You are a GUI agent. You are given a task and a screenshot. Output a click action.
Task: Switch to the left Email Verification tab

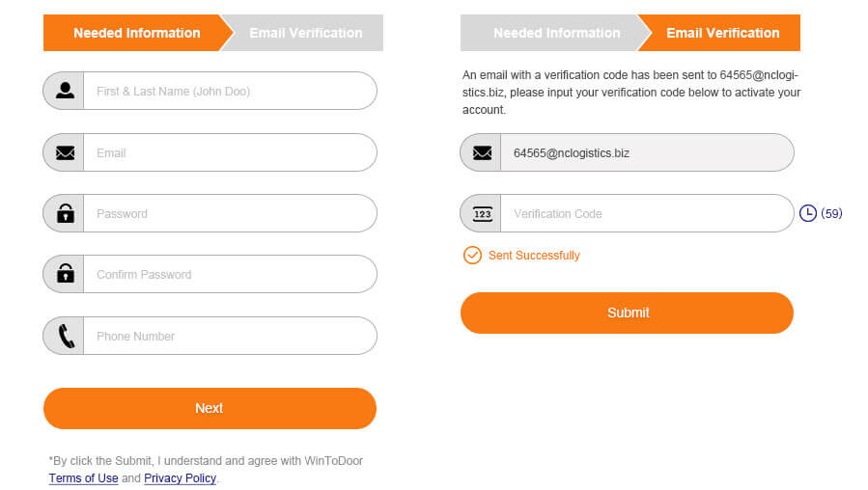point(305,33)
